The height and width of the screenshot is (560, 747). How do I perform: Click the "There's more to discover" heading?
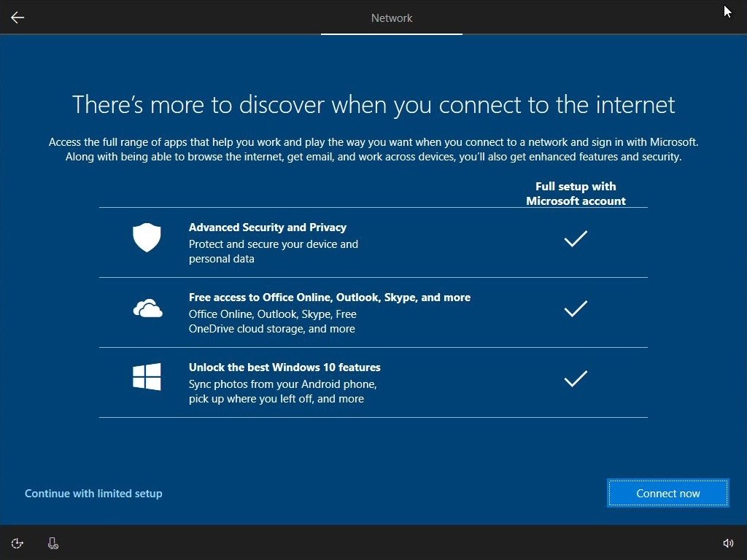pyautogui.click(x=373, y=104)
